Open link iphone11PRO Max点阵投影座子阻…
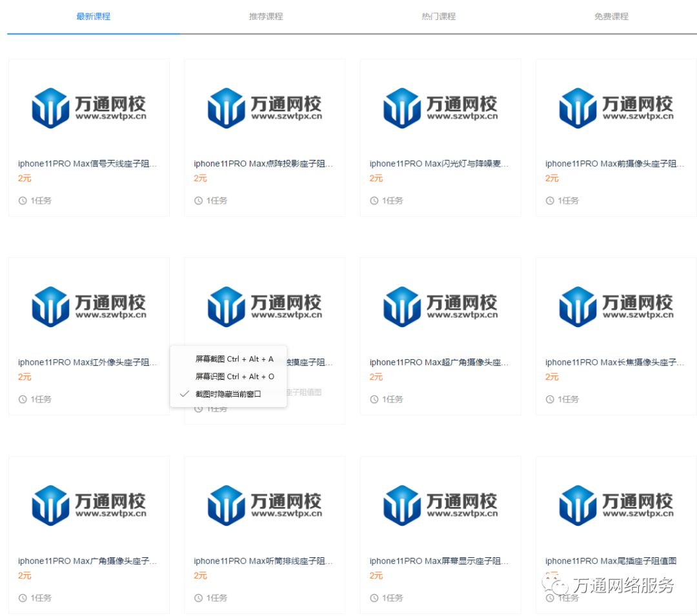This screenshot has width=697, height=616. click(263, 163)
